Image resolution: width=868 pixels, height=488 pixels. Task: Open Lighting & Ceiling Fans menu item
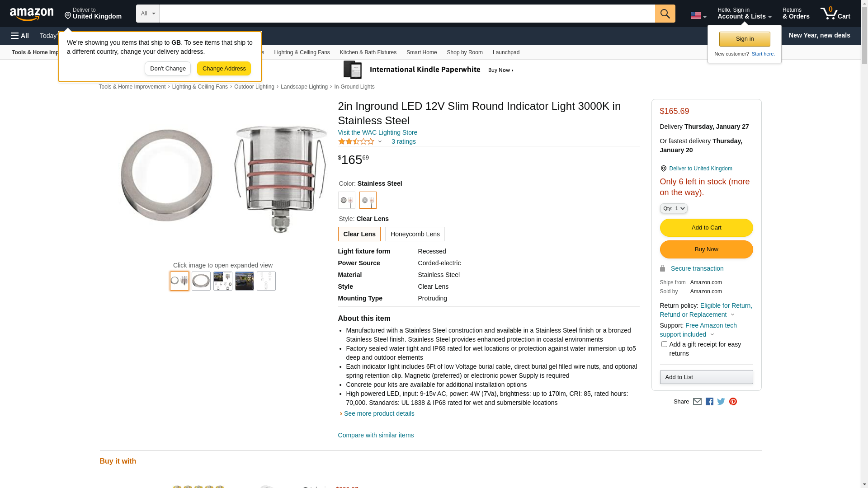point(302,52)
